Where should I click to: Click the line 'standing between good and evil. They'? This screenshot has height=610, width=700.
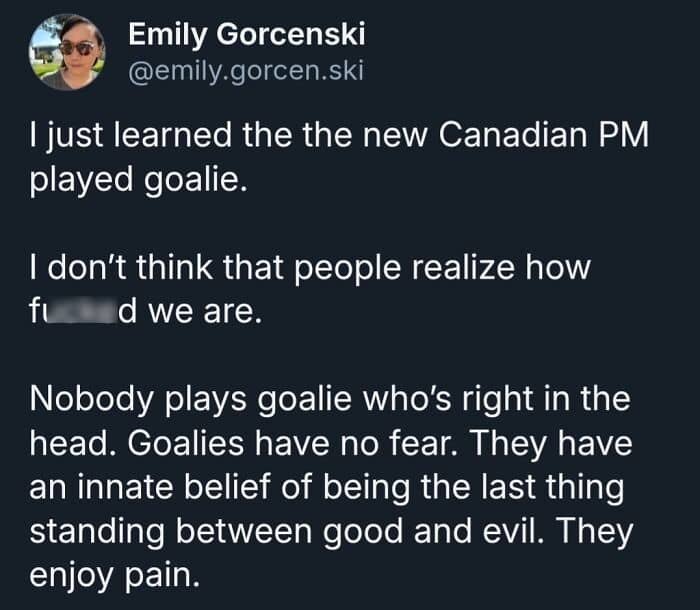coord(331,529)
